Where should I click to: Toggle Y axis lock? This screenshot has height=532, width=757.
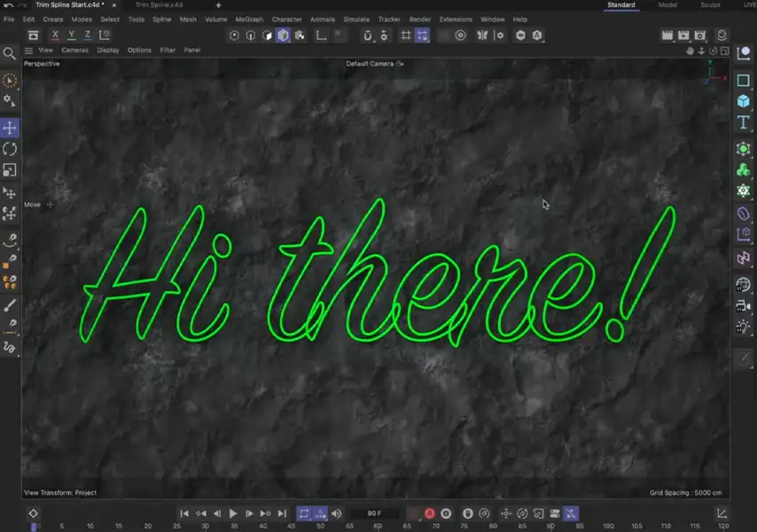pyautogui.click(x=72, y=35)
